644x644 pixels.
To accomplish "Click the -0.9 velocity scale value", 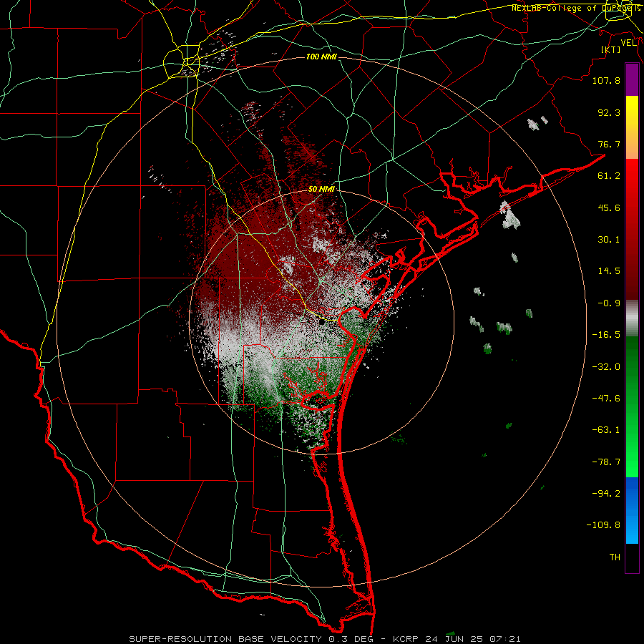I will pos(609,303).
